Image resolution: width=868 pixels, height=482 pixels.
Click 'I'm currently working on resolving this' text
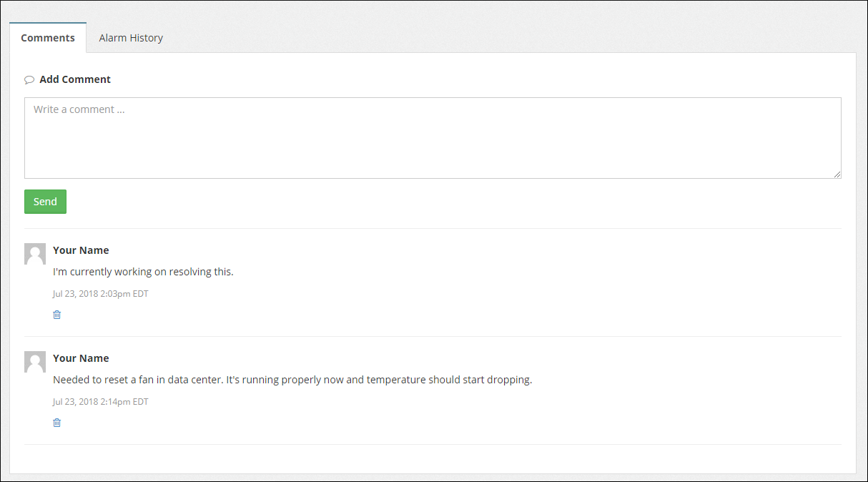[143, 272]
